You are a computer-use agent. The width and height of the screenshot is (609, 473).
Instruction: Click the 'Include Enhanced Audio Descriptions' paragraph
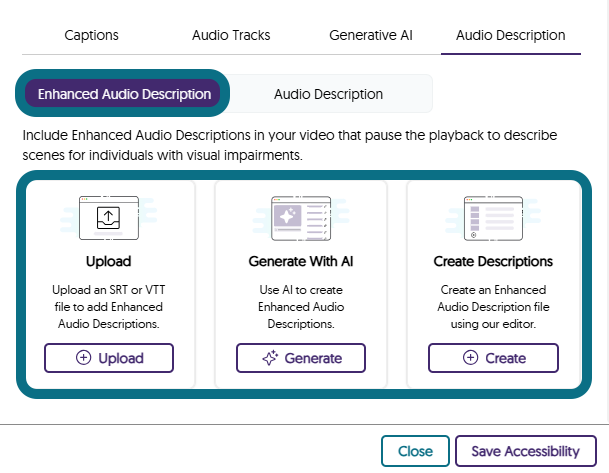290,145
